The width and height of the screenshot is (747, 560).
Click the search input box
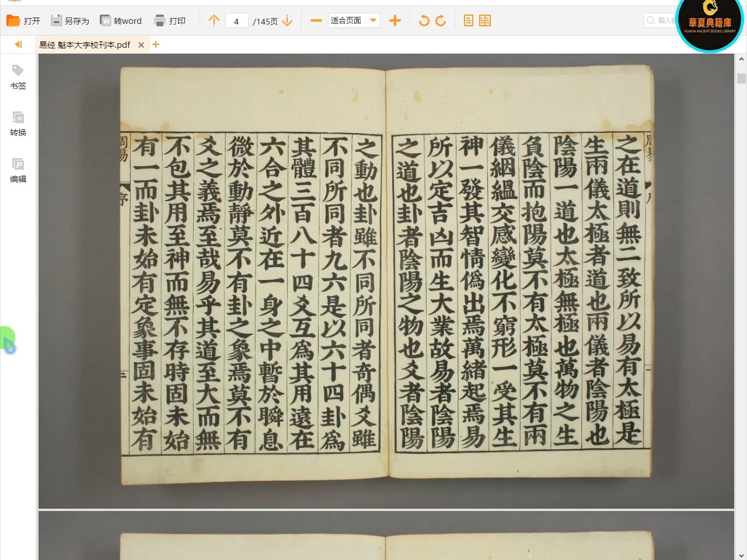[x=661, y=20]
